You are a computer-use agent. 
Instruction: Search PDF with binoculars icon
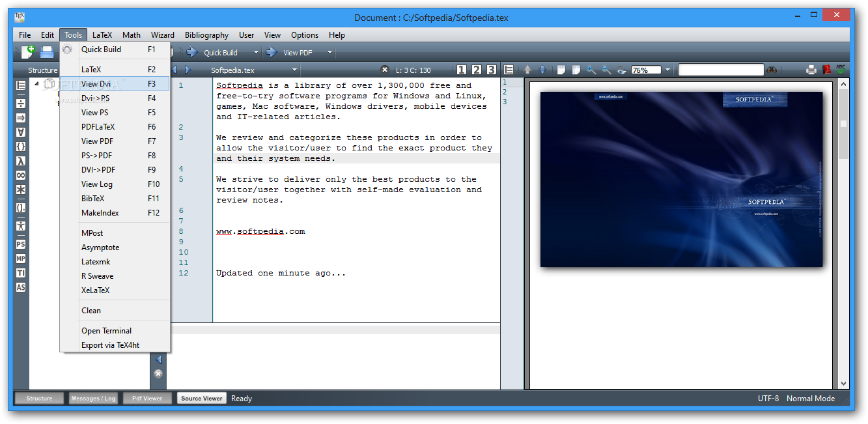pyautogui.click(x=772, y=70)
